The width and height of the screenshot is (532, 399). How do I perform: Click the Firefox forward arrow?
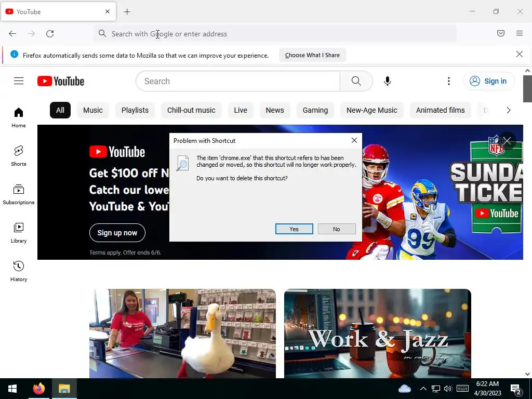[x=31, y=34]
